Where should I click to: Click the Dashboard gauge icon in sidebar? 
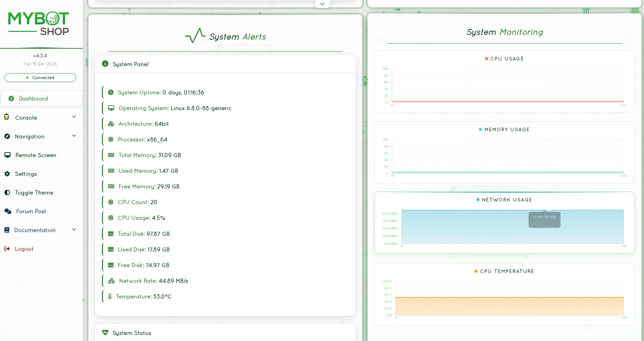(x=11, y=98)
